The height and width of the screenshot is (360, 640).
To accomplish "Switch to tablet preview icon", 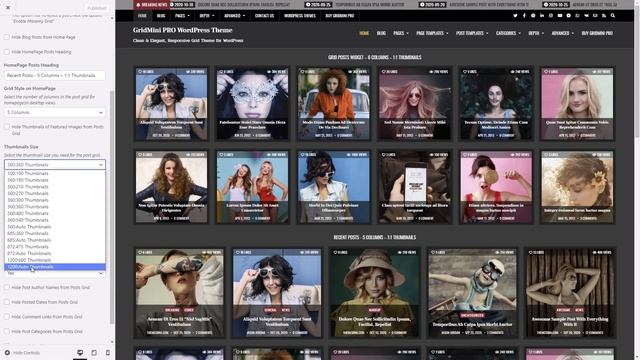I will coord(94,353).
